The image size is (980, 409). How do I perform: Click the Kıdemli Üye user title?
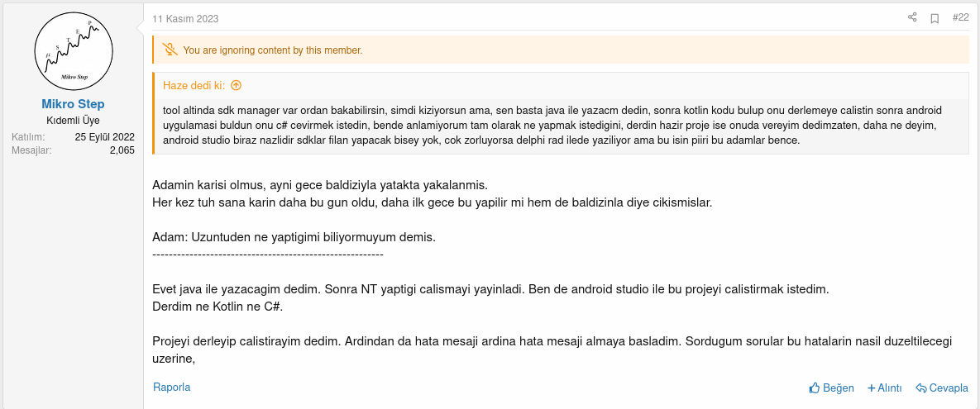coord(73,121)
